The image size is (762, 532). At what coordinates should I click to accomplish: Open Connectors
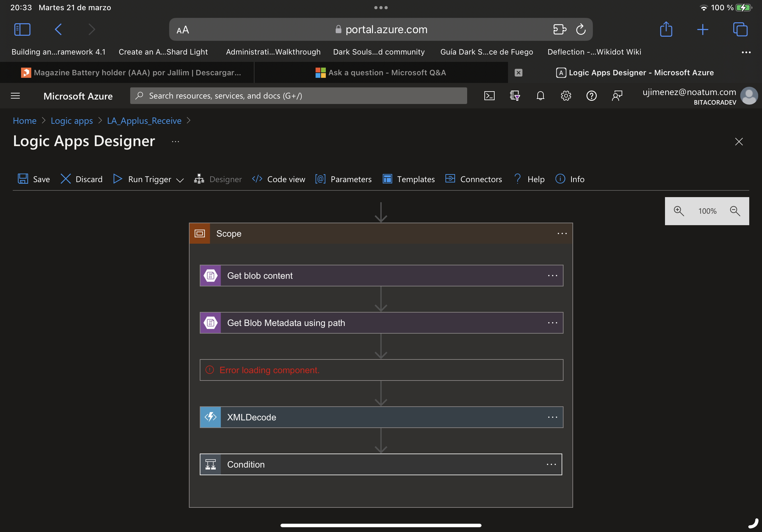point(474,179)
